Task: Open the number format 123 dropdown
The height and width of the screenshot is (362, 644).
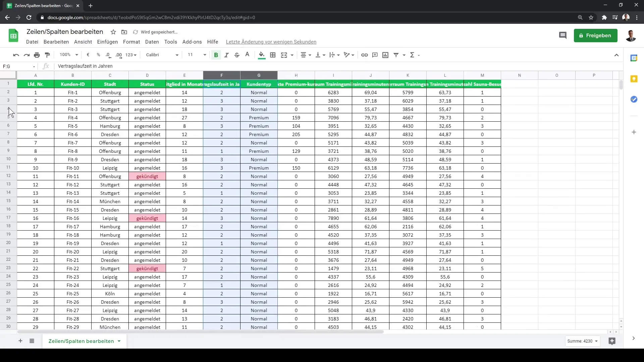Action: pos(131,55)
